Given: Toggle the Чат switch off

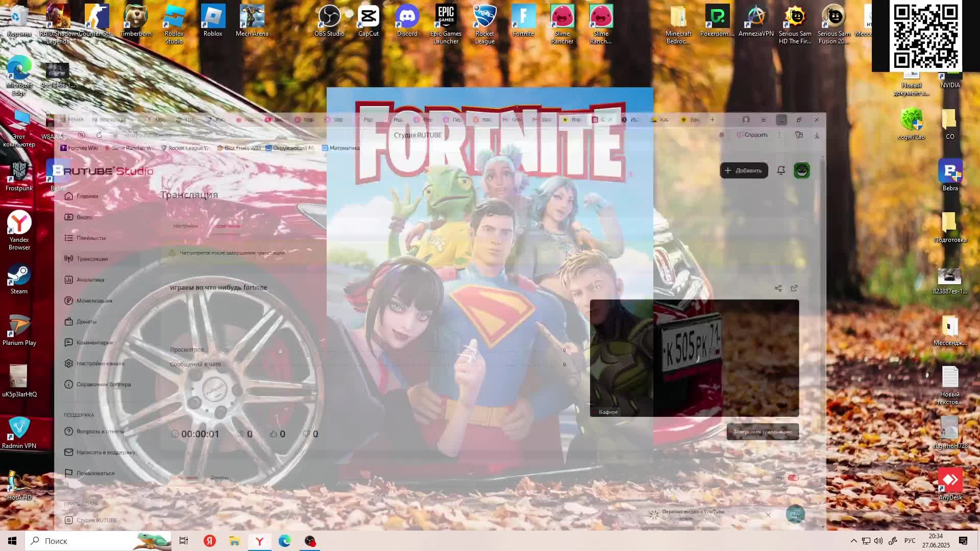Looking at the screenshot, I should [x=792, y=478].
